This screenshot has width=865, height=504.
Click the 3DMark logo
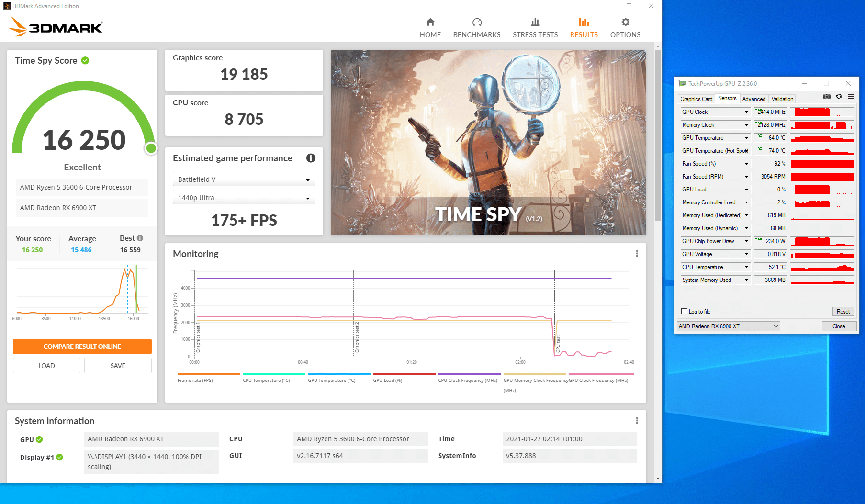tap(56, 27)
